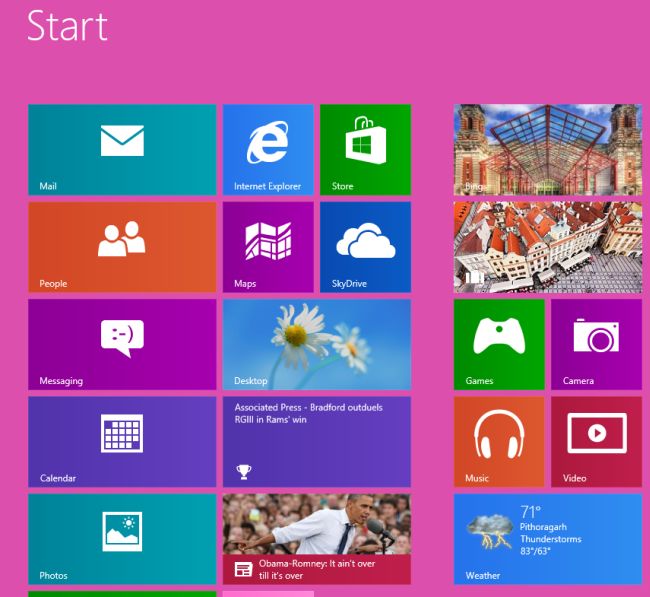Open the Weather tile for Pithoragarh
Image resolution: width=650 pixels, height=597 pixels.
(x=548, y=539)
